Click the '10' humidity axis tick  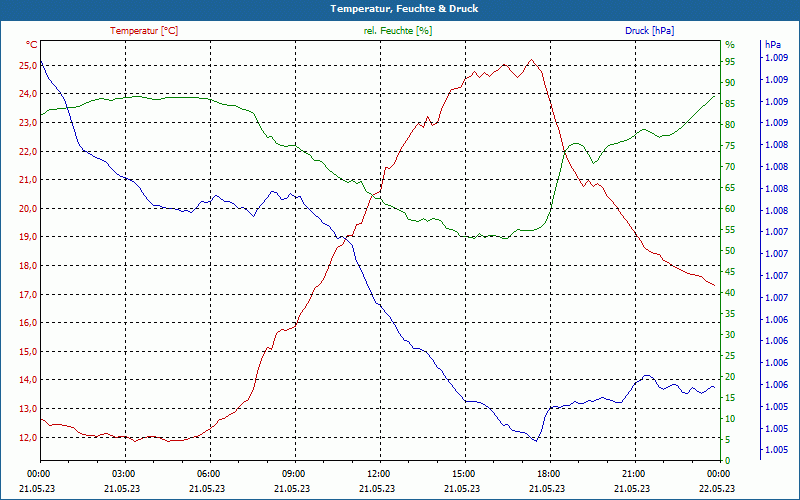click(x=730, y=419)
